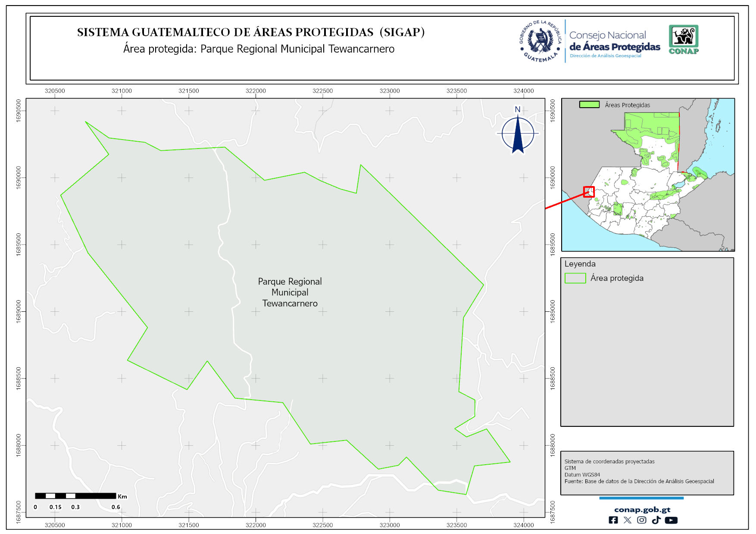Click the red locator box on inset map
The width and height of the screenshot is (756, 534).
(589, 192)
